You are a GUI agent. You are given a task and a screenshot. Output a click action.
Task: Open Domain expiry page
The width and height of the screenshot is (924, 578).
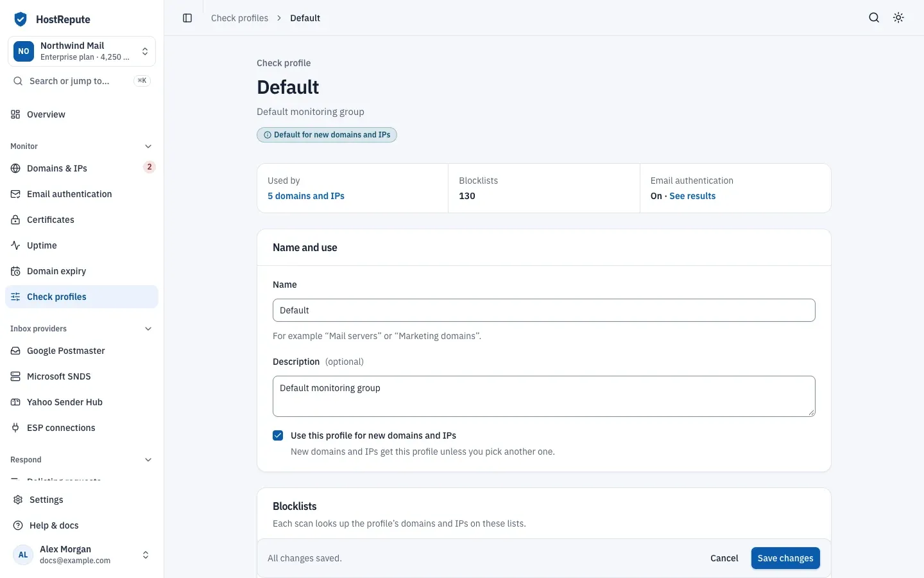pos(81,271)
